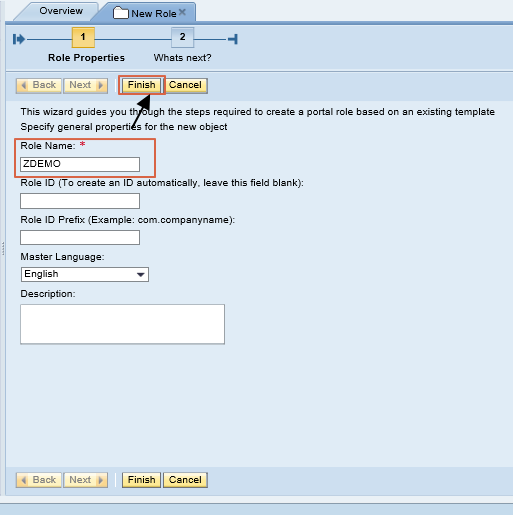Click the top Cancel button
The height and width of the screenshot is (515, 513).
click(185, 85)
